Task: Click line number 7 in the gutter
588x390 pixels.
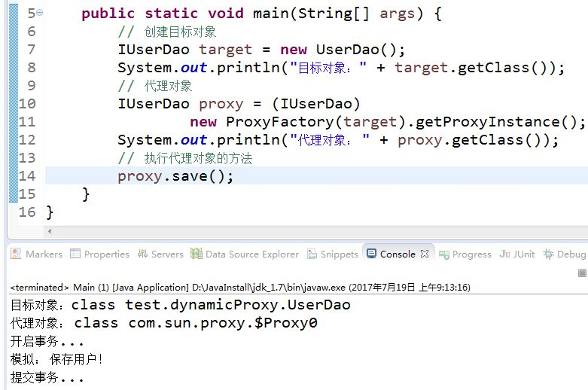Action: pyautogui.click(x=32, y=49)
